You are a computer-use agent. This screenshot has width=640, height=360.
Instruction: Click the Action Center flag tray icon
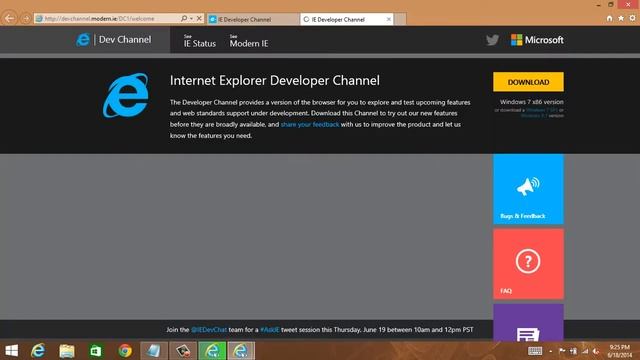[x=562, y=351]
